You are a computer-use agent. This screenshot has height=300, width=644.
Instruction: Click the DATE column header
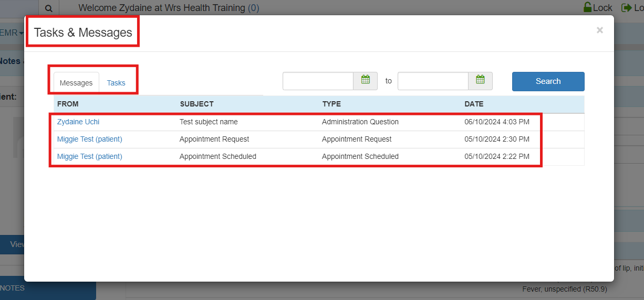coord(474,104)
